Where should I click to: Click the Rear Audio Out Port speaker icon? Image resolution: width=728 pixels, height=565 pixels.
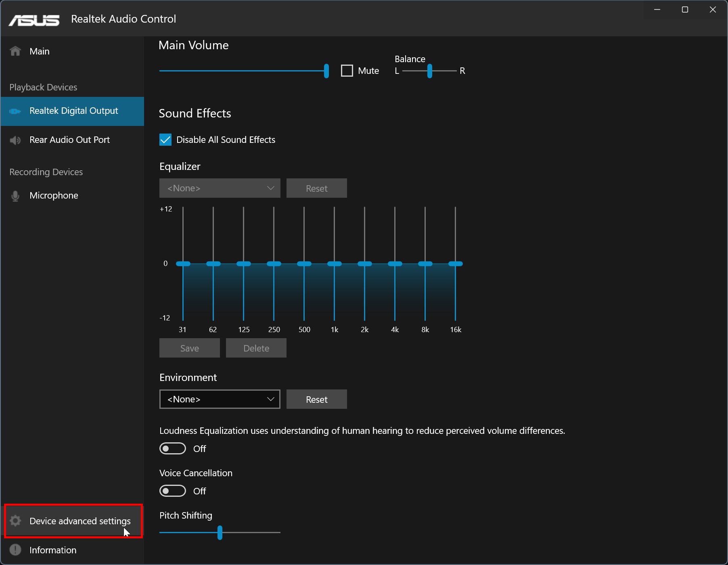pyautogui.click(x=15, y=140)
